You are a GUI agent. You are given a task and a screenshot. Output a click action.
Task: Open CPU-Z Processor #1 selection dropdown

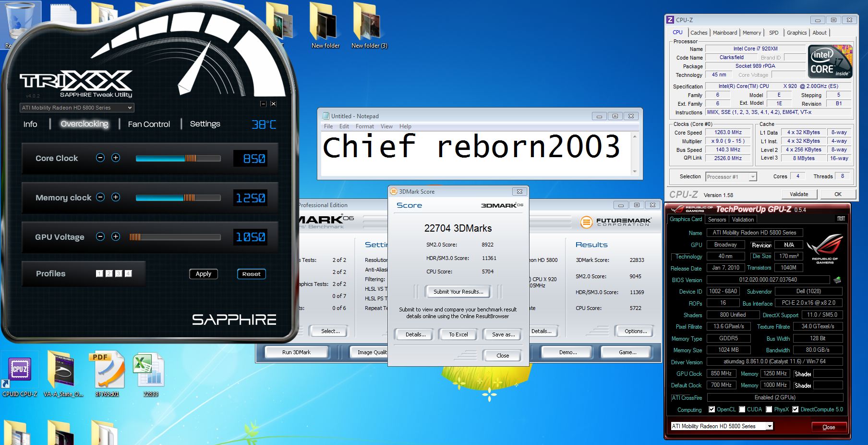pyautogui.click(x=731, y=177)
